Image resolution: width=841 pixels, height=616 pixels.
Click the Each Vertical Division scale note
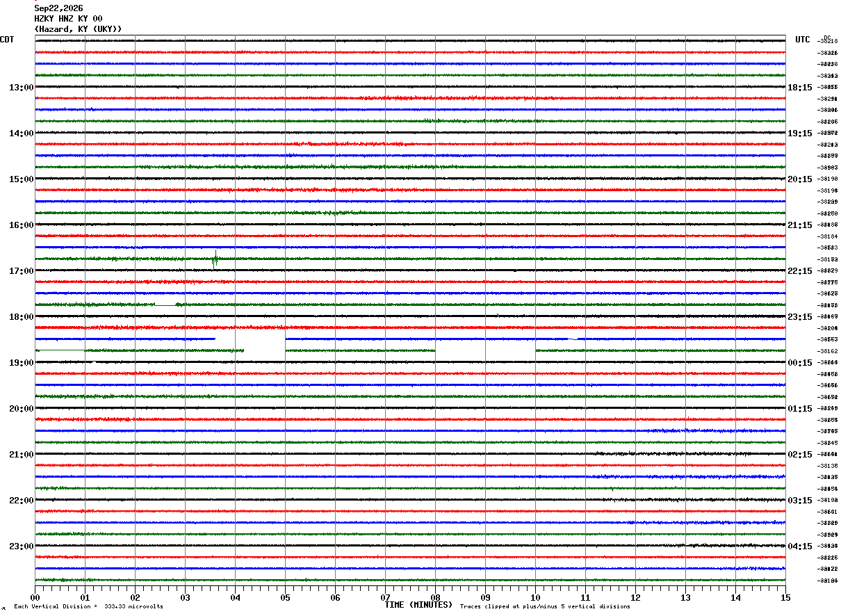pyautogui.click(x=88, y=607)
